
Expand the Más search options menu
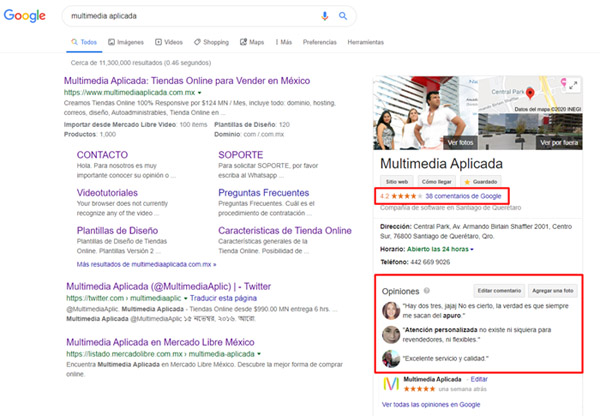tap(282, 43)
